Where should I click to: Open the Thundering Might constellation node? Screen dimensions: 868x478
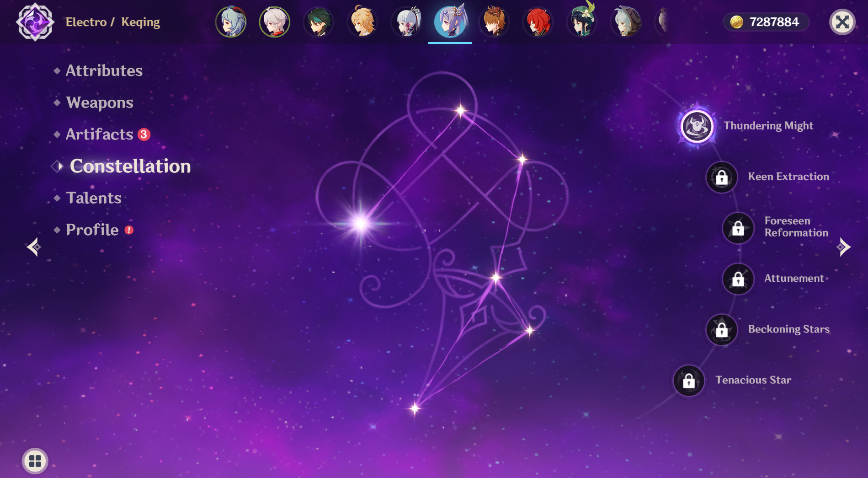[697, 126]
